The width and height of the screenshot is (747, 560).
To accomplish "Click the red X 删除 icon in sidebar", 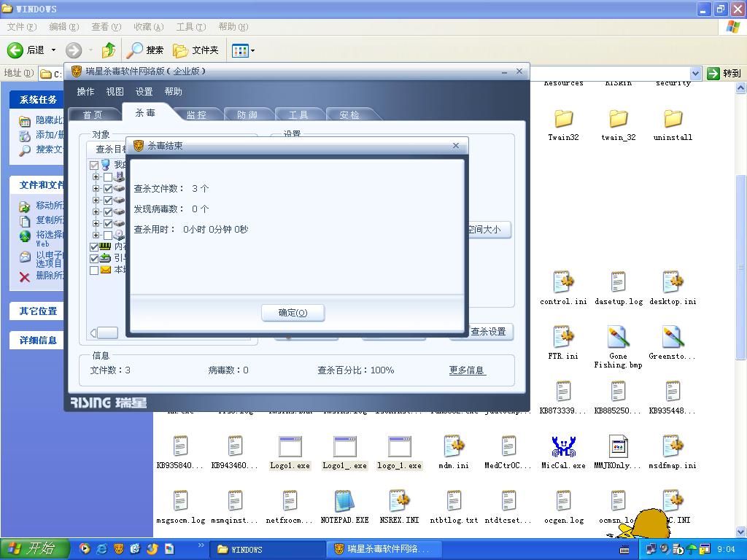I will click(25, 276).
